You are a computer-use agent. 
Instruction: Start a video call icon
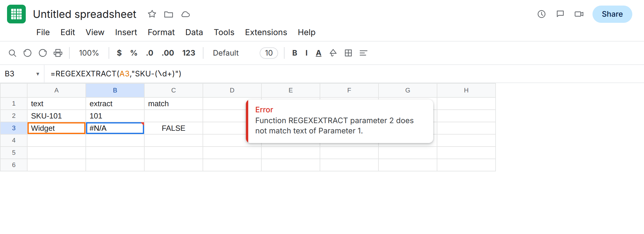coord(579,14)
